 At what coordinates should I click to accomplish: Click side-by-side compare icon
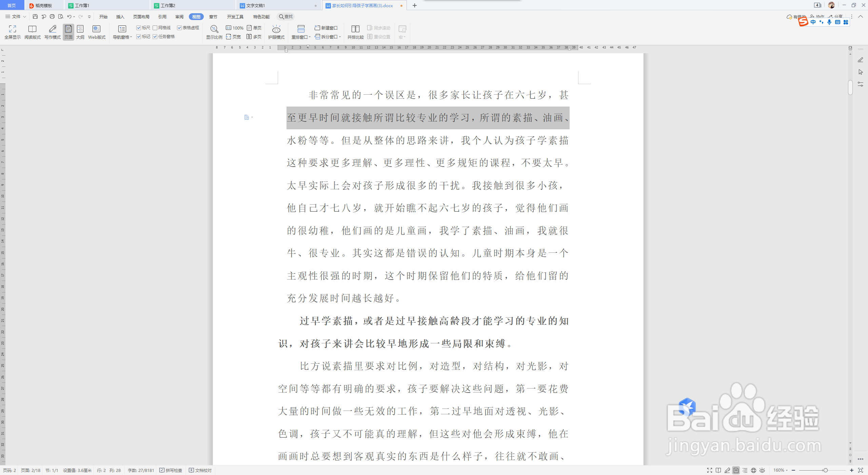click(x=355, y=32)
